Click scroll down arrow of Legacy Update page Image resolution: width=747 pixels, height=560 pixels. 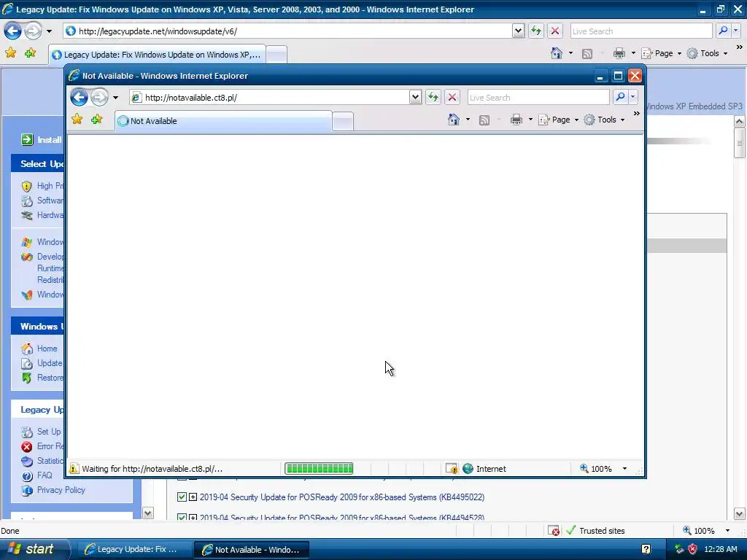click(740, 514)
